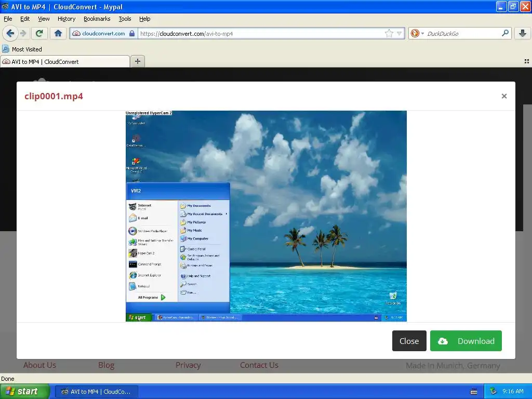The height and width of the screenshot is (399, 532).
Task: Open the History menu
Action: click(66, 19)
